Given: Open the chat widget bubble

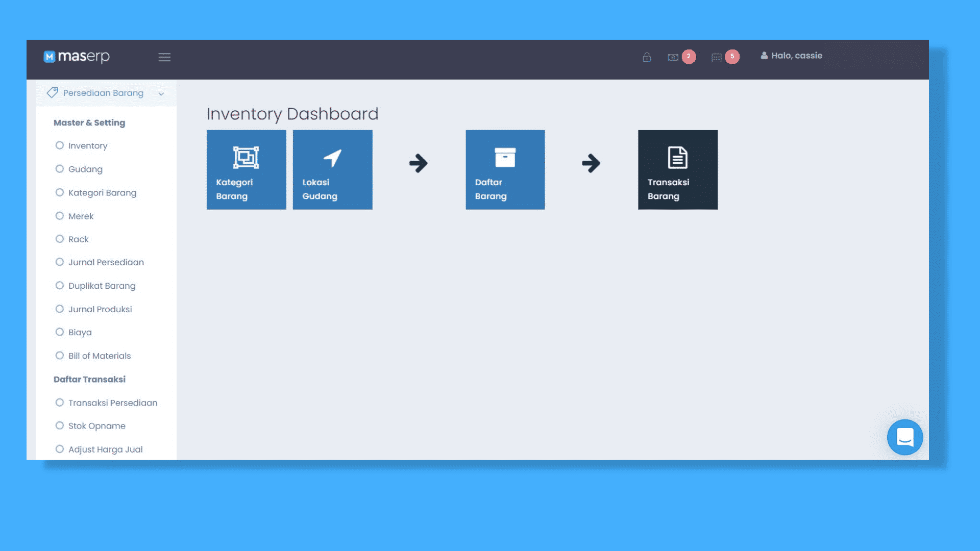Looking at the screenshot, I should tap(904, 437).
